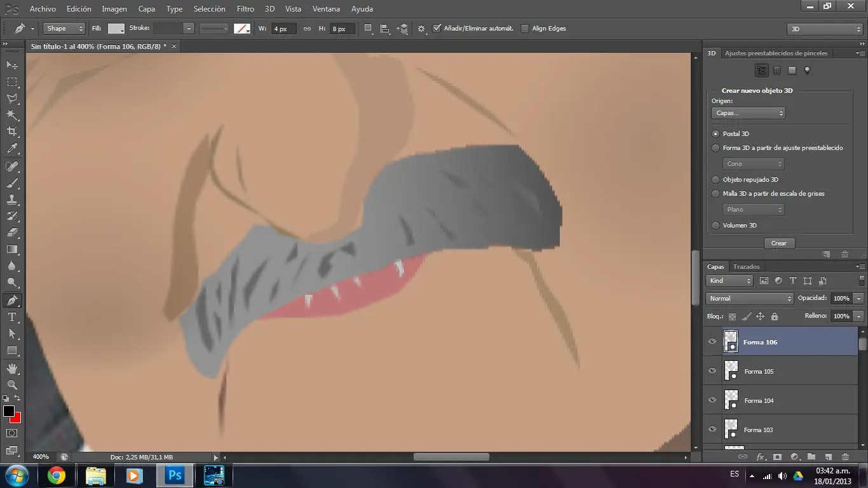The image size is (868, 488).
Task: Open the stroke line style dropdown
Action: 215,29
